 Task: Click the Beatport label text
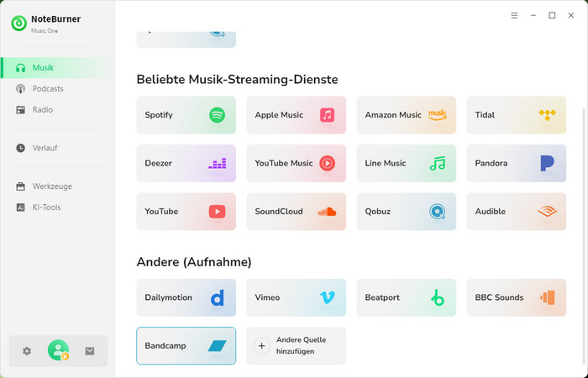382,297
